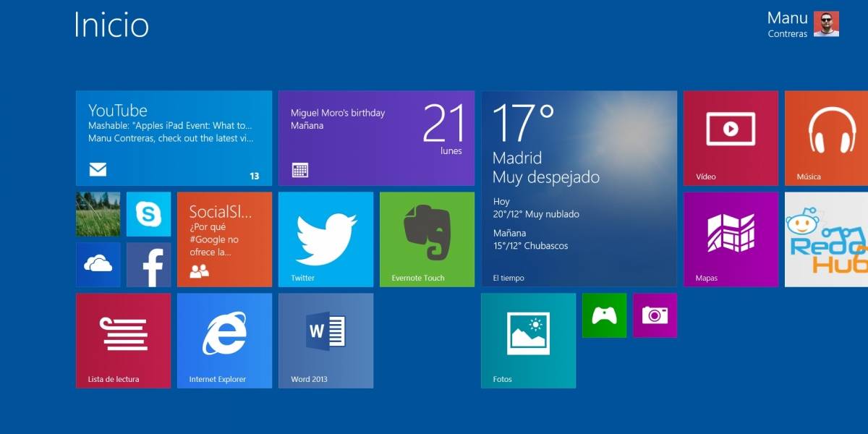Open the OneDrive cloud tile

click(x=98, y=265)
